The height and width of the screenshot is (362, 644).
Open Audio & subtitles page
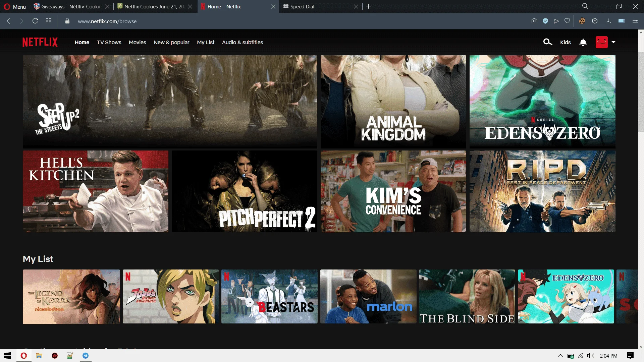click(x=243, y=42)
